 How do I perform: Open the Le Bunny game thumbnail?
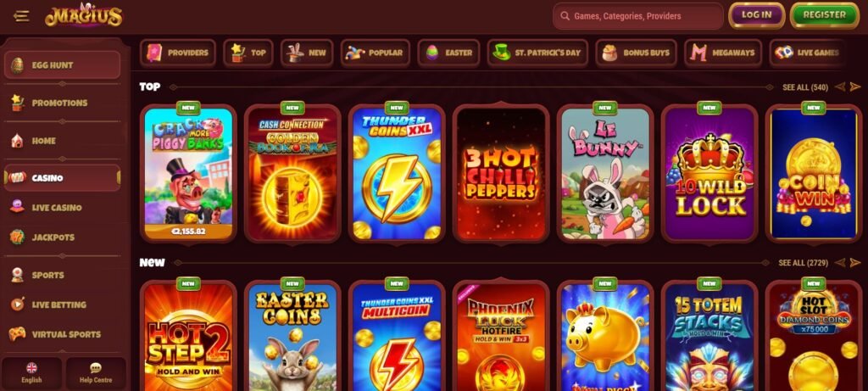(x=605, y=173)
